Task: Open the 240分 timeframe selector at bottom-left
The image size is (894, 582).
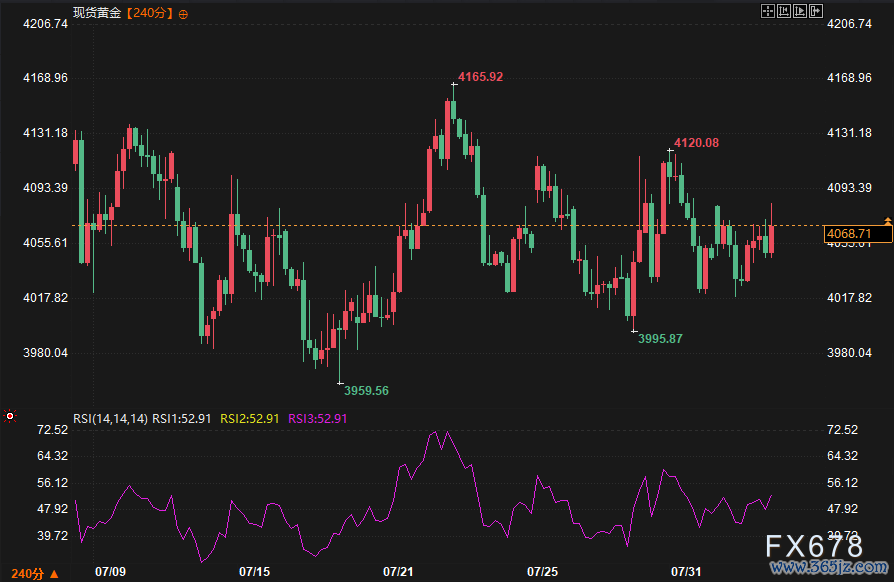Action: pyautogui.click(x=34, y=573)
